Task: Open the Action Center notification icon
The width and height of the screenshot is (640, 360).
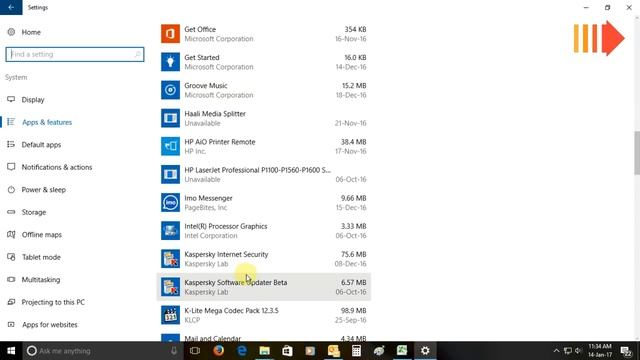Action: point(626,351)
